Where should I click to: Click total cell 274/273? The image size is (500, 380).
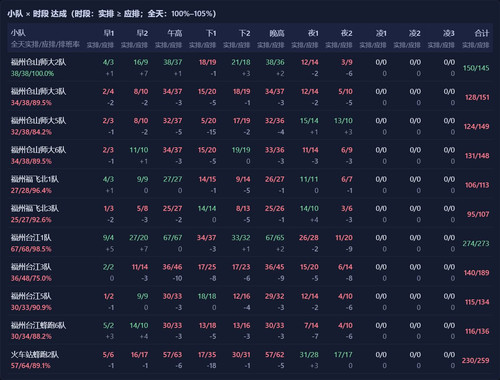[x=476, y=244]
